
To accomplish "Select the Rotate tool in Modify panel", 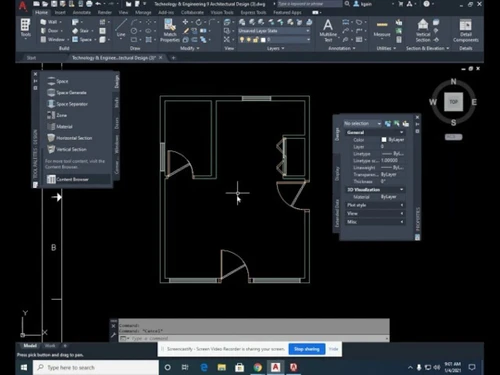I will pos(198,22).
